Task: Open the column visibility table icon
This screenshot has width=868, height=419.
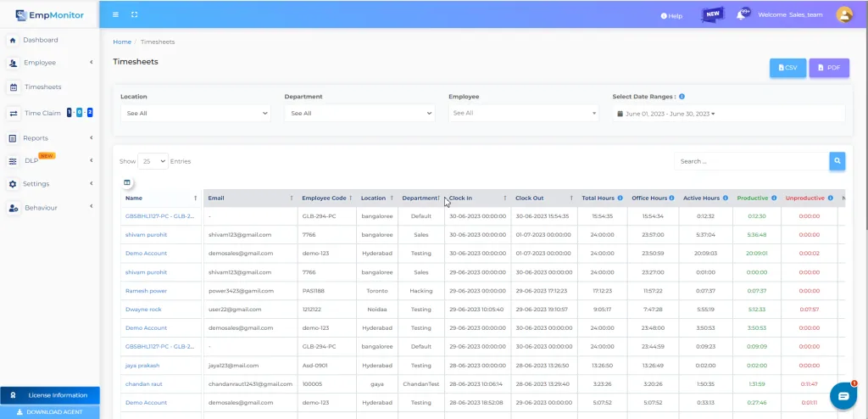Action: [127, 182]
